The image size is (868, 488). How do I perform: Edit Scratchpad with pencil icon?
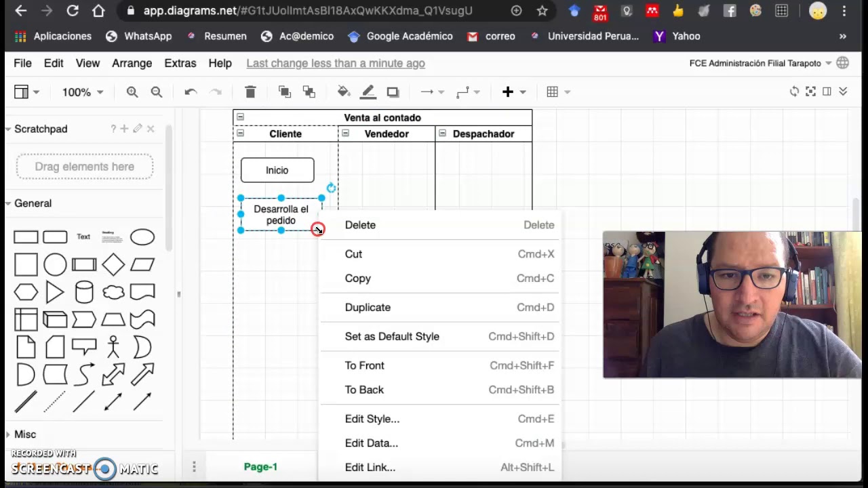point(138,129)
